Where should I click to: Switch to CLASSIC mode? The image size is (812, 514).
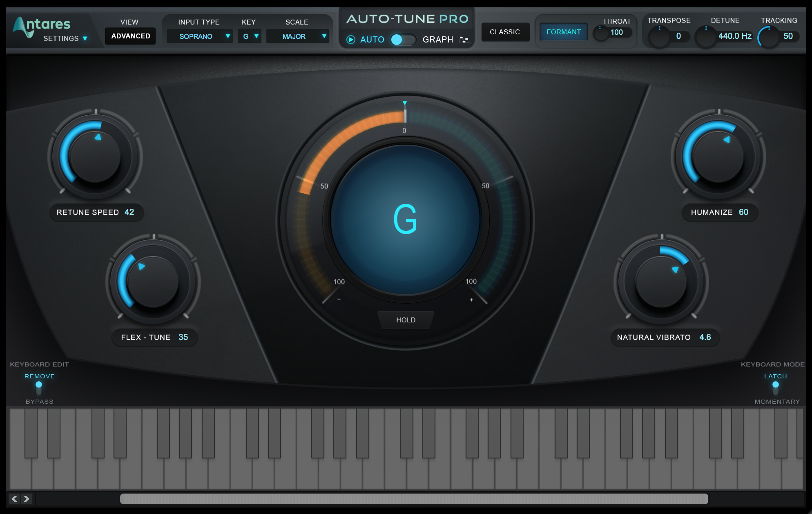click(x=505, y=31)
